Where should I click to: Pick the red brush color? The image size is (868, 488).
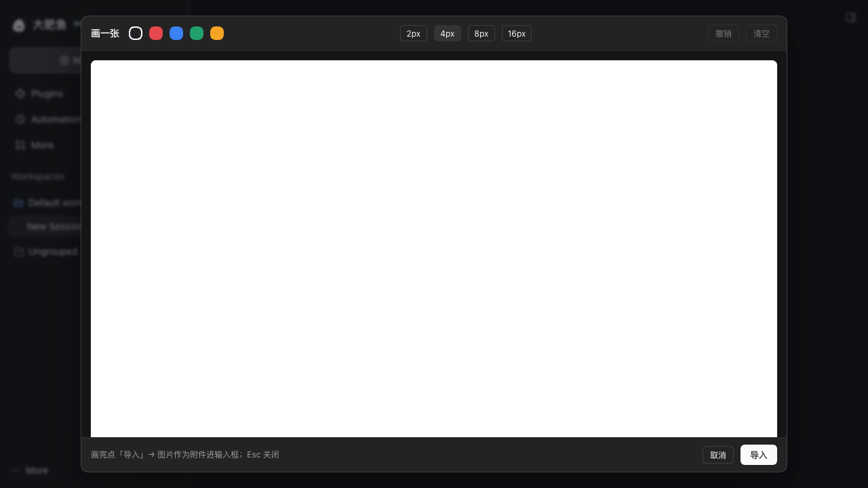click(x=156, y=33)
